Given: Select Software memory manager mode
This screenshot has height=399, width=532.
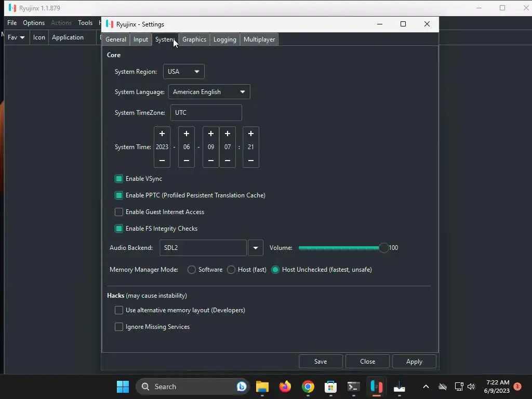Looking at the screenshot, I should pyautogui.click(x=192, y=270).
